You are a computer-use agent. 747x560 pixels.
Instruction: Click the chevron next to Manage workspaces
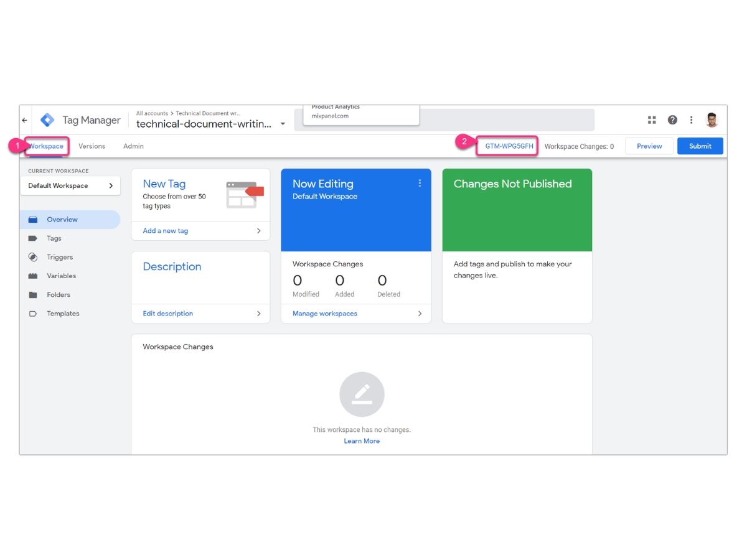click(x=420, y=314)
